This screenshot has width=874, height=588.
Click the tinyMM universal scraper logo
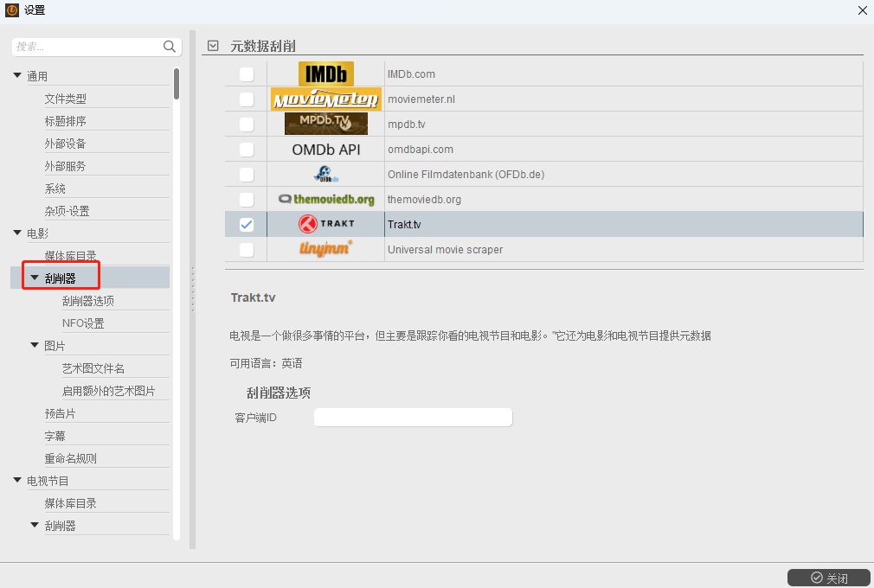tap(326, 248)
